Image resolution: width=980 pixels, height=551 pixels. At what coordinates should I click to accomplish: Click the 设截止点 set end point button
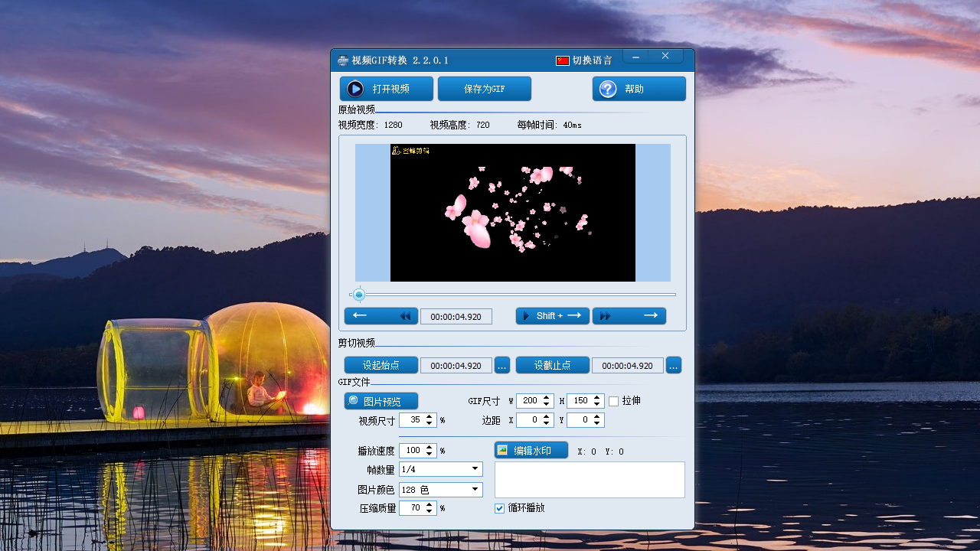click(x=552, y=365)
